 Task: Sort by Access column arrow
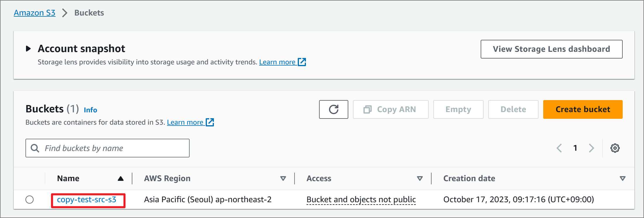click(x=420, y=178)
